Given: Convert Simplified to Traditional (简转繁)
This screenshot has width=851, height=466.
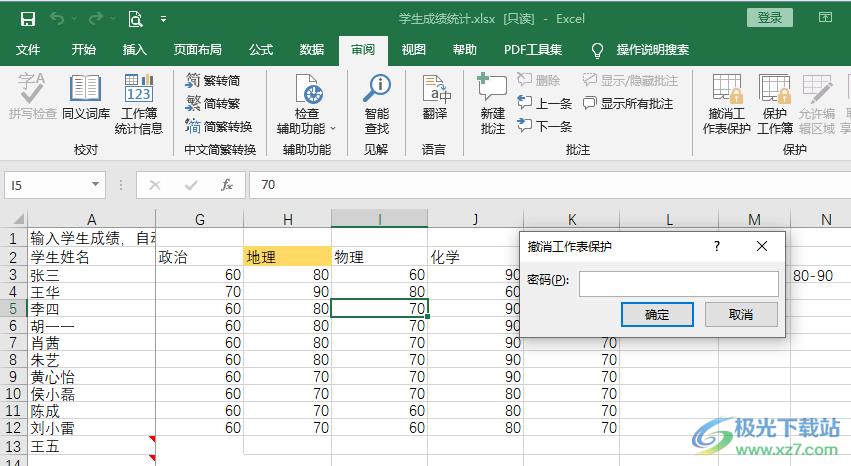Looking at the screenshot, I should pos(212,103).
